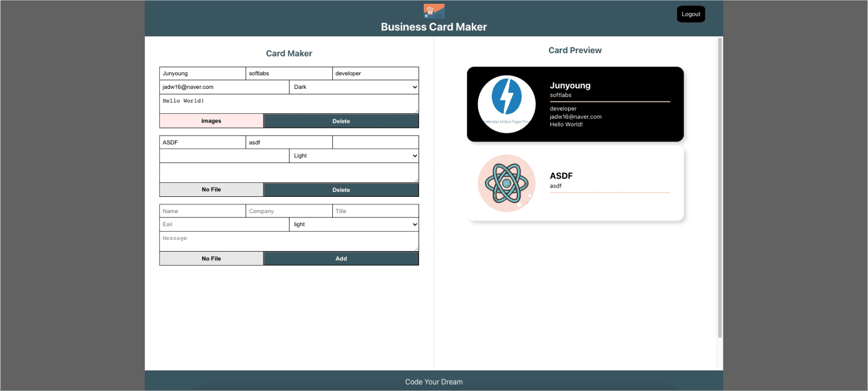
Task: Click No File button beside Add
Action: click(x=211, y=259)
